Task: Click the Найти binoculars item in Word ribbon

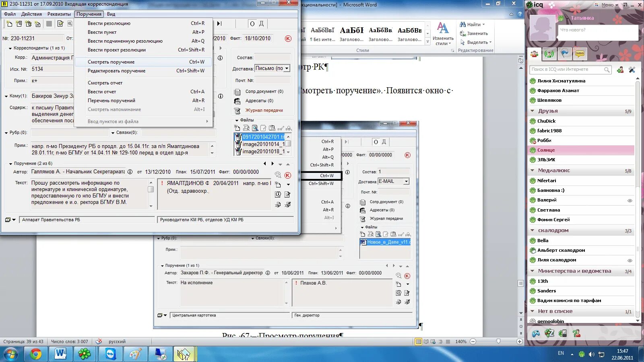Action: (472, 25)
